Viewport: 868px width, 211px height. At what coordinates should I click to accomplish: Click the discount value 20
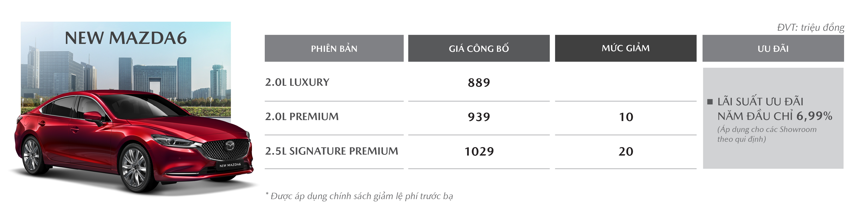tap(626, 152)
